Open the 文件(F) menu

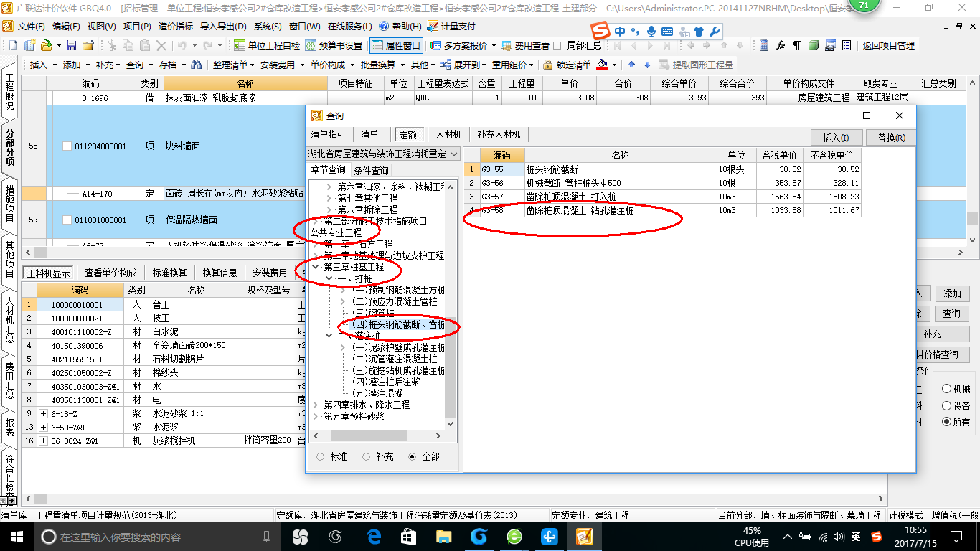click(32, 26)
